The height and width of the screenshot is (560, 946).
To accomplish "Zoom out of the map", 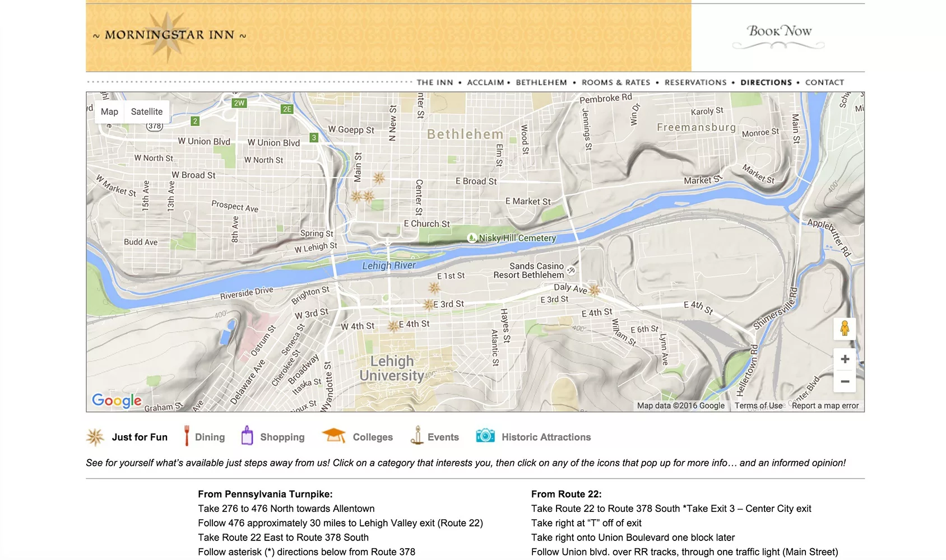I will 845,381.
